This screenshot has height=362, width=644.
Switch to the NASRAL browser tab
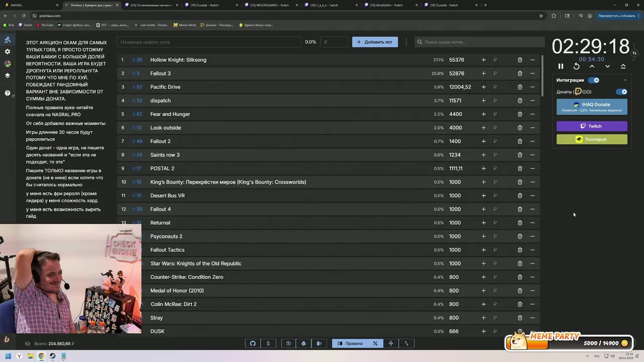pos(30,5)
